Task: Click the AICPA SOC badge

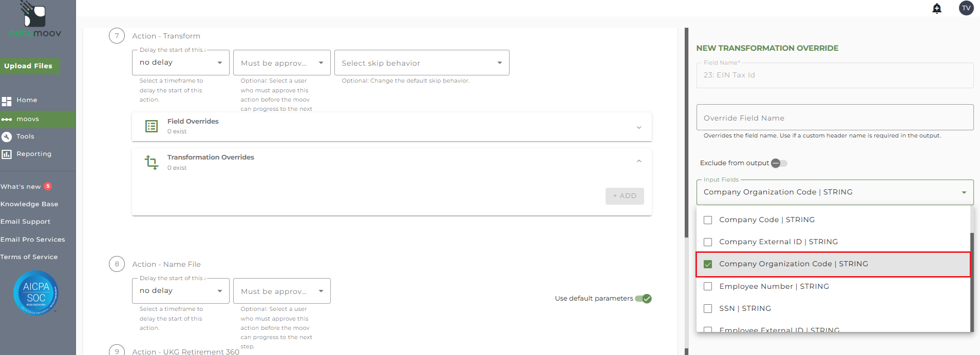Action: tap(36, 292)
